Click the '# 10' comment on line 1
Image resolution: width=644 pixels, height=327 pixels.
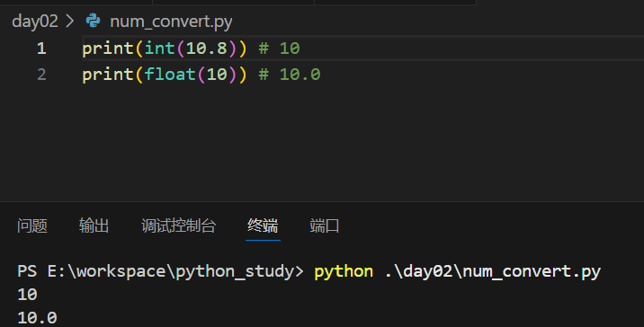[x=280, y=49]
